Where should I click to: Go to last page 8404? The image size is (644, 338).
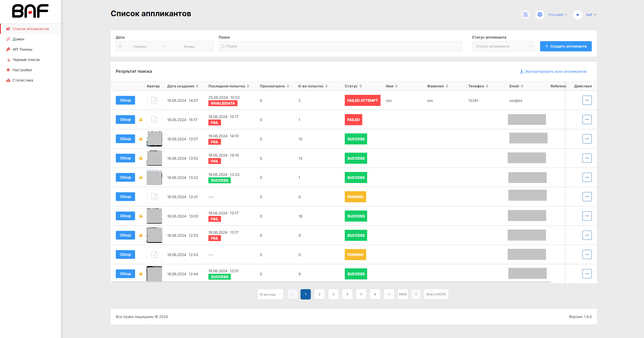click(403, 294)
